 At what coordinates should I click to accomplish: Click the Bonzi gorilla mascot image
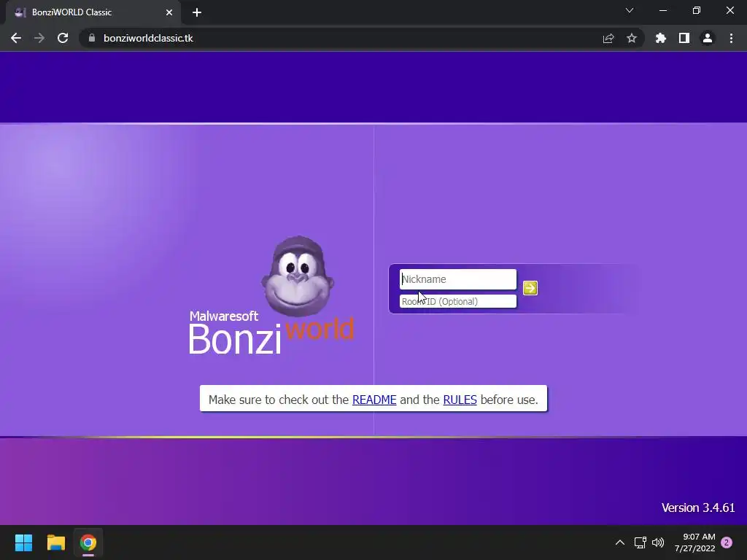(298, 276)
